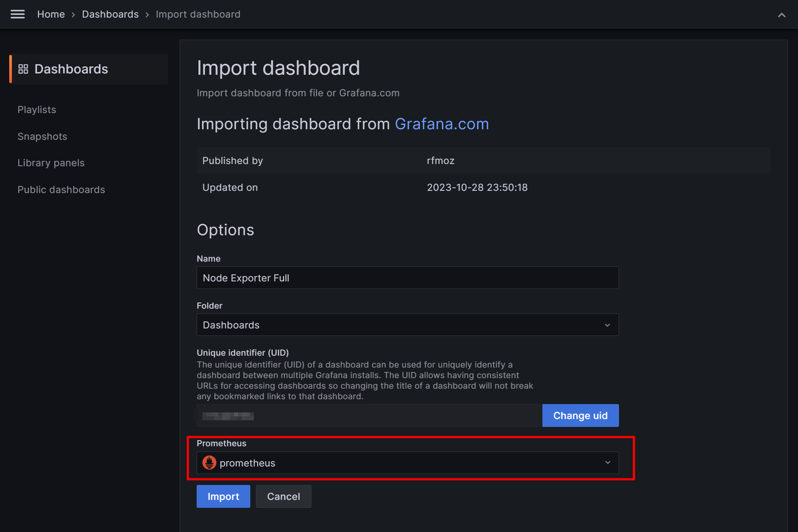798x532 pixels.
Task: Open Playlists in the sidebar
Action: pyautogui.click(x=37, y=109)
